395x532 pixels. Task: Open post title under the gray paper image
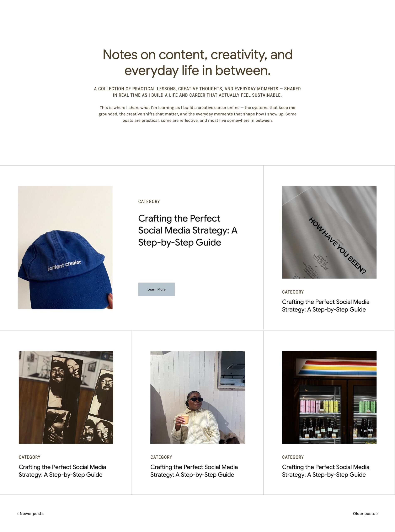[x=326, y=305]
